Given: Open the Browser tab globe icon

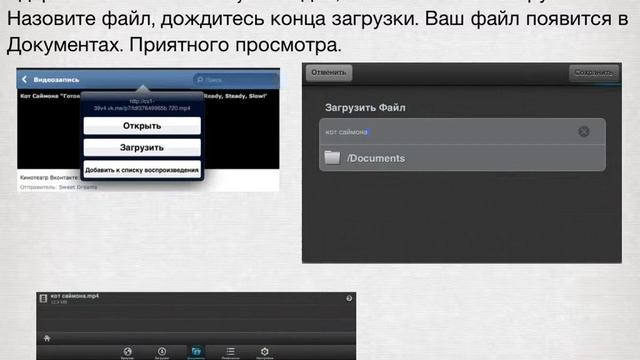Looking at the screenshot, I should point(127,352).
